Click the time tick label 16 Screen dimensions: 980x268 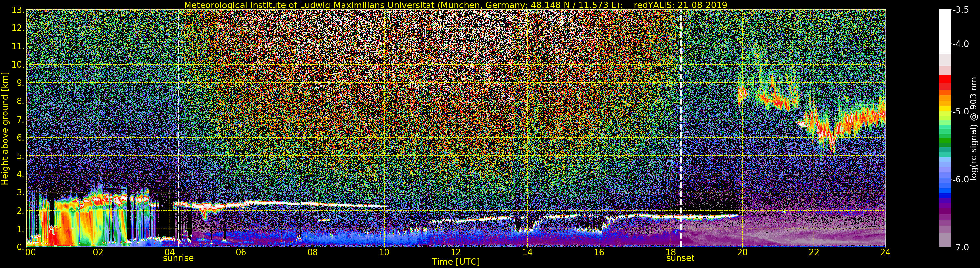[599, 252]
